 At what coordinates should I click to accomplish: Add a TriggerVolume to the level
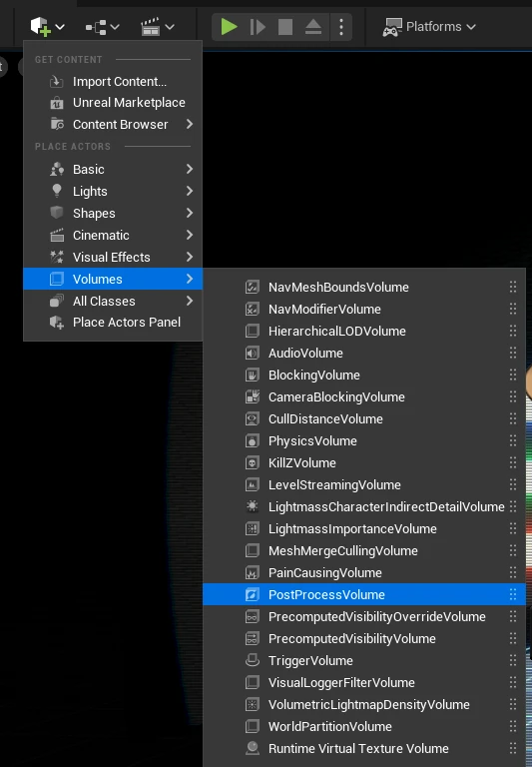point(364,661)
